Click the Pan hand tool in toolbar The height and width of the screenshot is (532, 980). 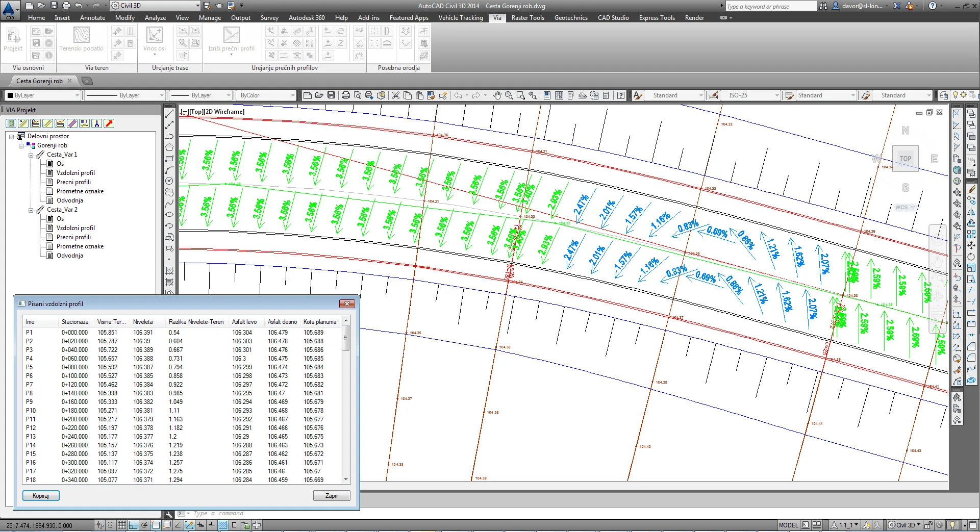point(497,95)
